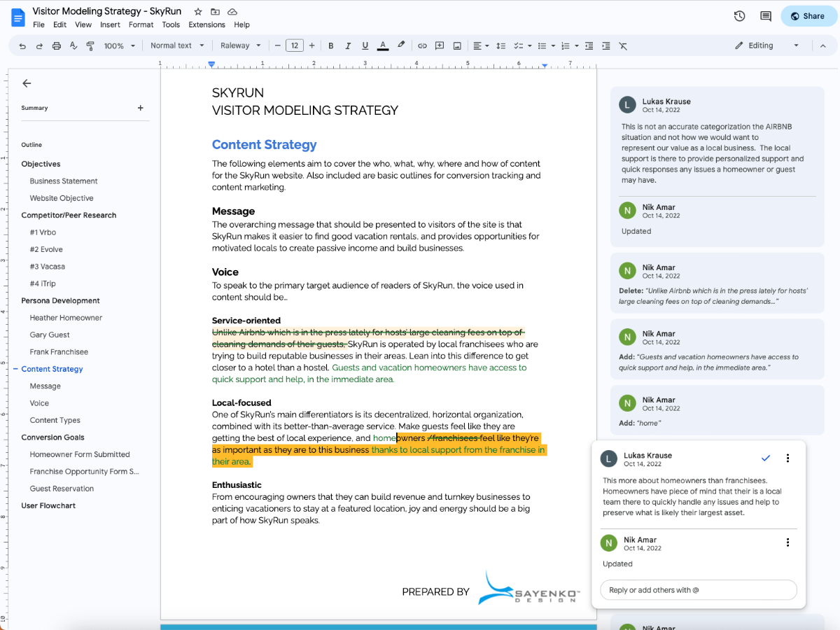The height and width of the screenshot is (630, 840).
Task: Collapse the toolbar menus chevron
Action: tap(823, 45)
